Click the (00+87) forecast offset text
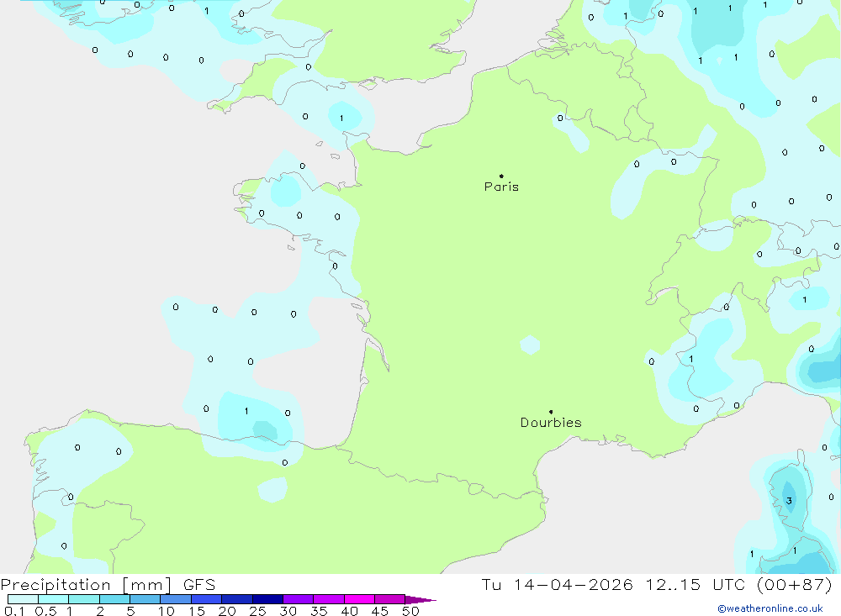The image size is (841, 616). [x=795, y=584]
